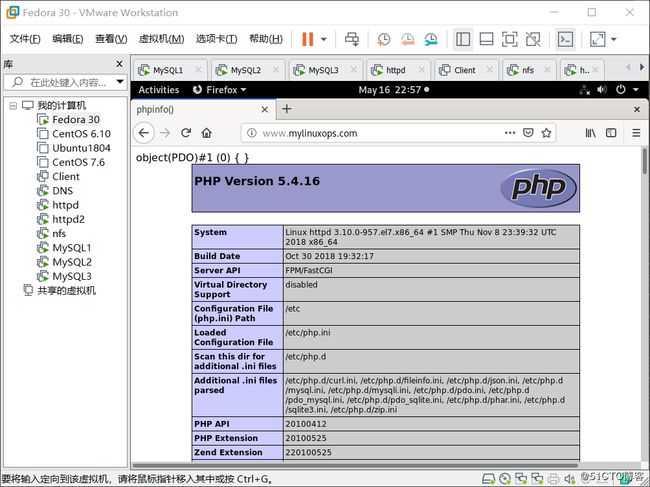The width and height of the screenshot is (650, 487).
Task: Open the 选项卡(T) menu
Action: click(216, 39)
